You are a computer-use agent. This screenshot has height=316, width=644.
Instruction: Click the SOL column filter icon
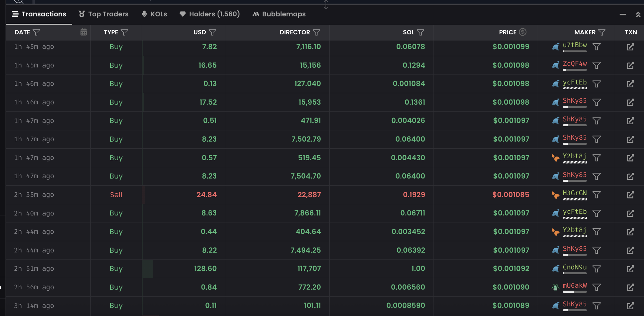point(421,32)
